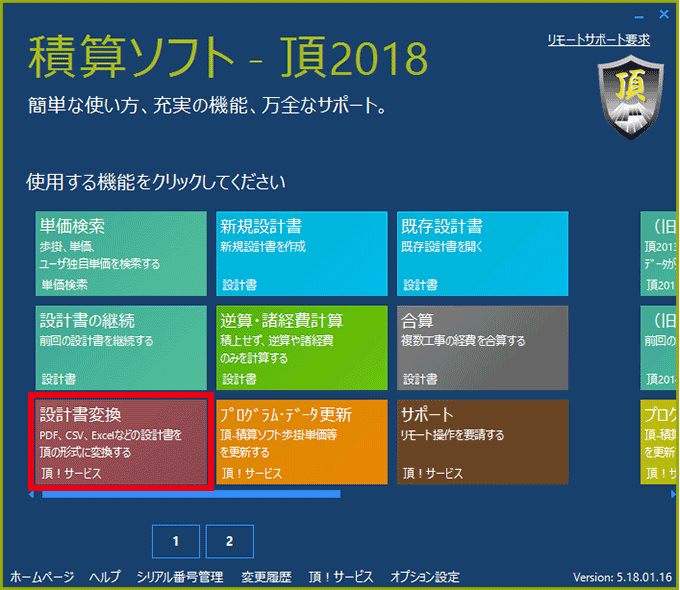Switch to page 1
Image resolution: width=680 pixels, height=590 pixels.
coord(176,541)
